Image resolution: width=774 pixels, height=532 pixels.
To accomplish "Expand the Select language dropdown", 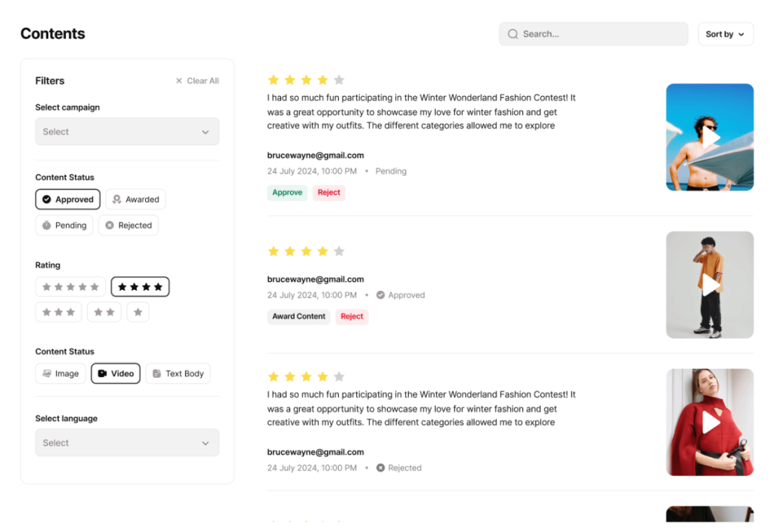I will (127, 443).
